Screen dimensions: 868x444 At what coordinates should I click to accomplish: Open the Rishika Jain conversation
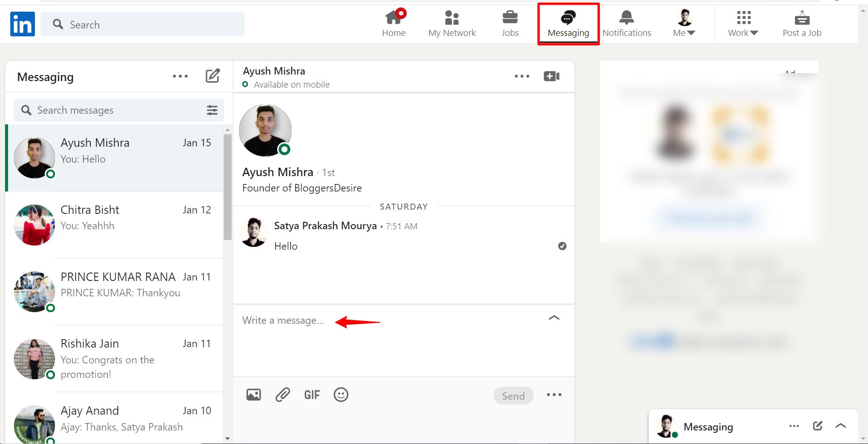click(114, 359)
